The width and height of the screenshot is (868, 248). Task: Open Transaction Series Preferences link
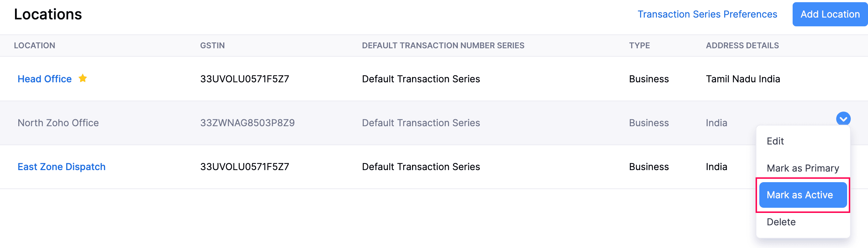(x=707, y=14)
